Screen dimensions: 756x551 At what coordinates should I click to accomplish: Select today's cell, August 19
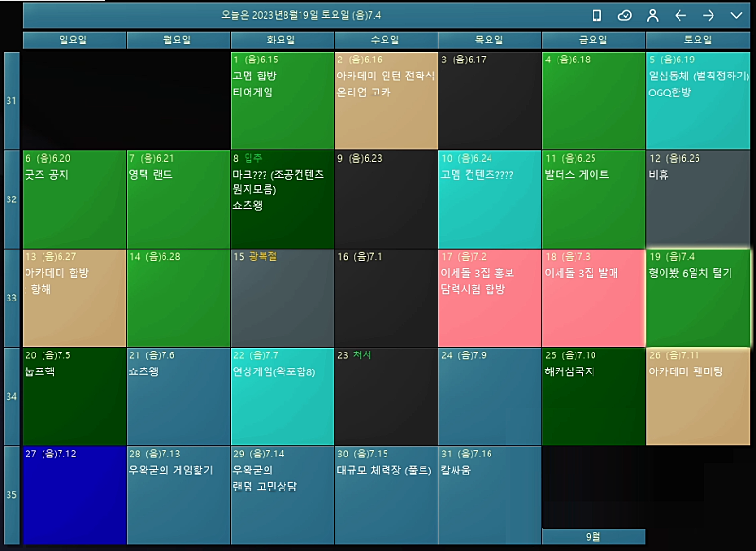coord(698,298)
